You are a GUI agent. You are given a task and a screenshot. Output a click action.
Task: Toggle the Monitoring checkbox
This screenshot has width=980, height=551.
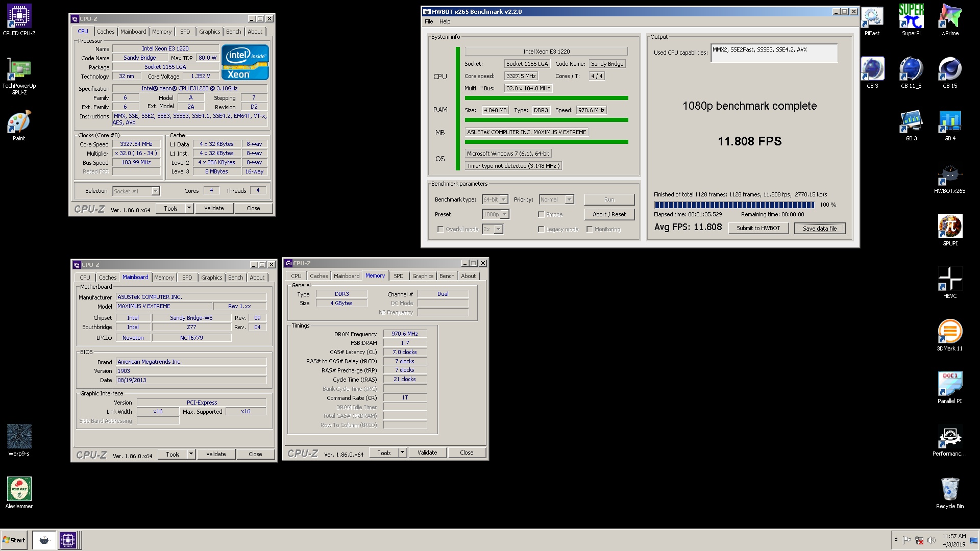(590, 229)
